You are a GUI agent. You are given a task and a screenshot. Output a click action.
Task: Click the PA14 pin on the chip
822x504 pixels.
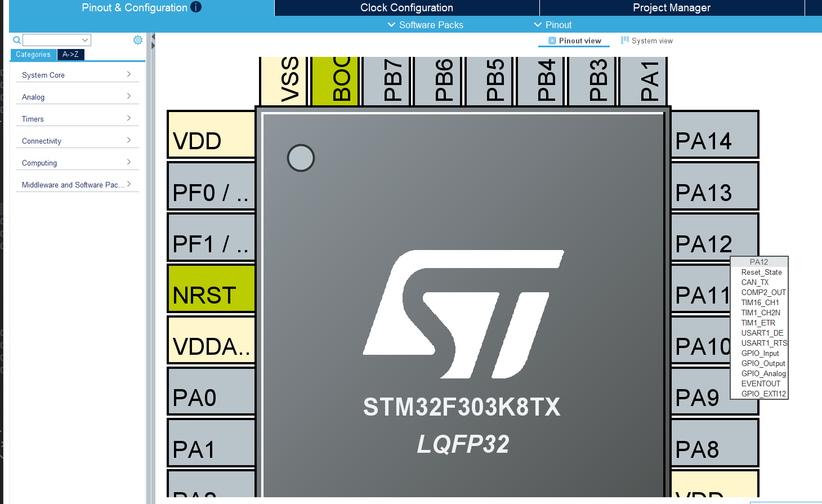[714, 135]
